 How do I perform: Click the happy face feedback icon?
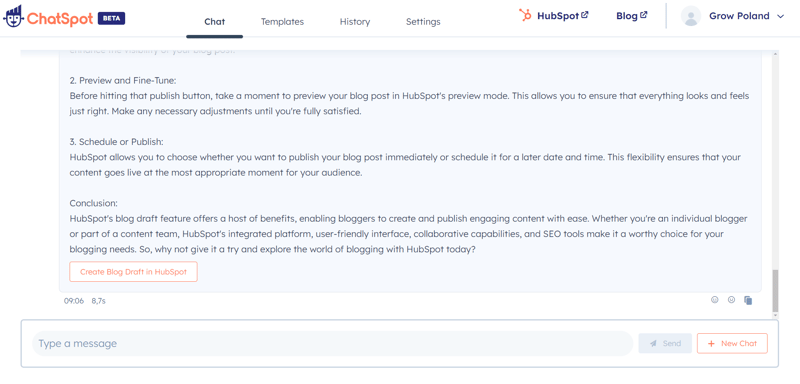coord(731,300)
